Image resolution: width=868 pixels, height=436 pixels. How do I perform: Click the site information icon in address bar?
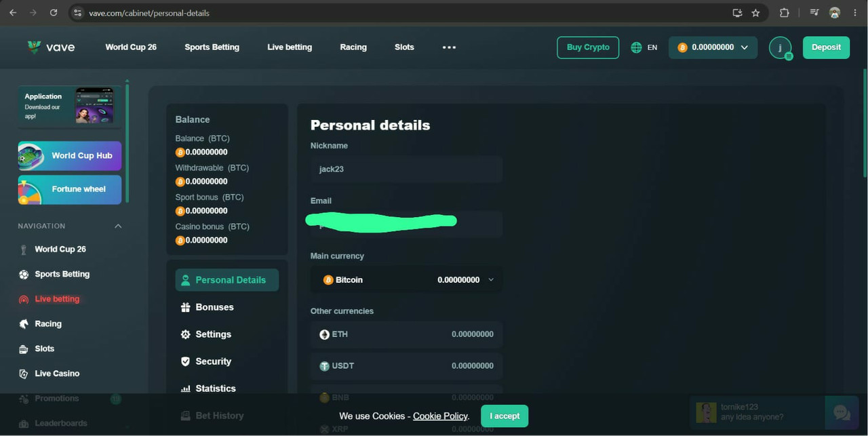77,13
